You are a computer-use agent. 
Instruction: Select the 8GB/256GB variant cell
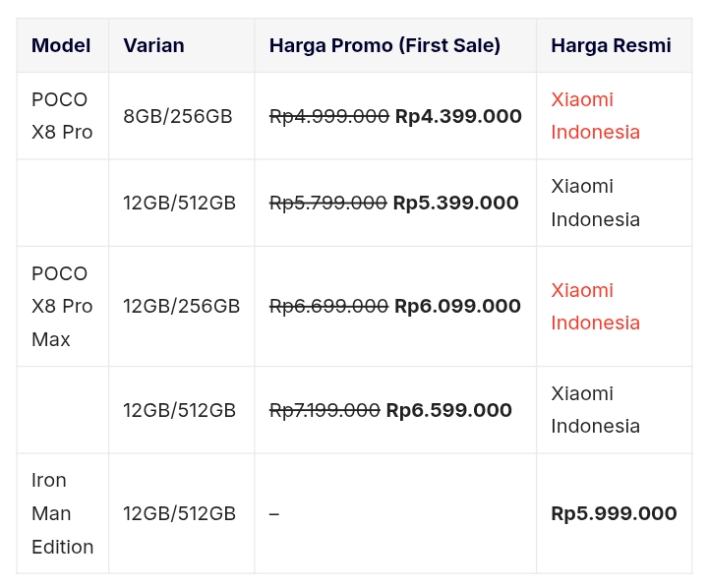point(178,116)
